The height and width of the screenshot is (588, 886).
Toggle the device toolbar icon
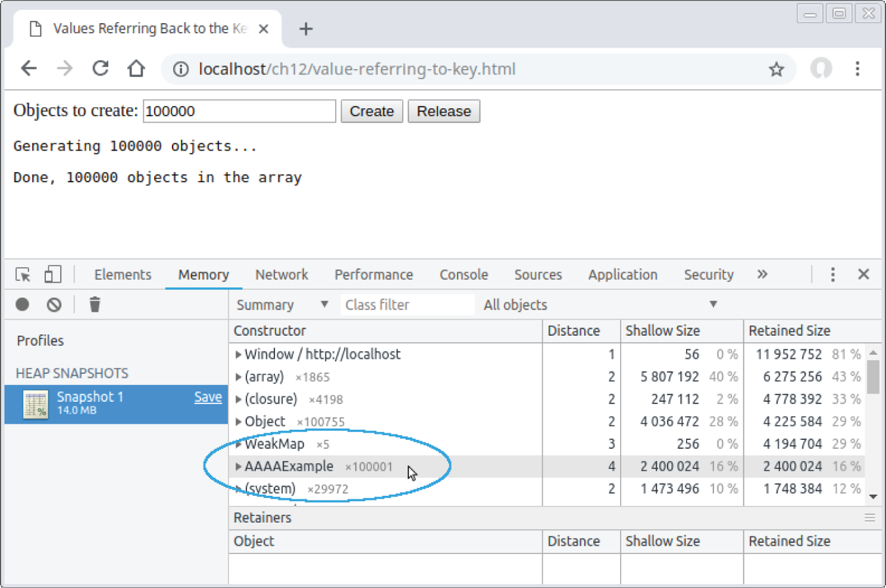[x=52, y=274]
